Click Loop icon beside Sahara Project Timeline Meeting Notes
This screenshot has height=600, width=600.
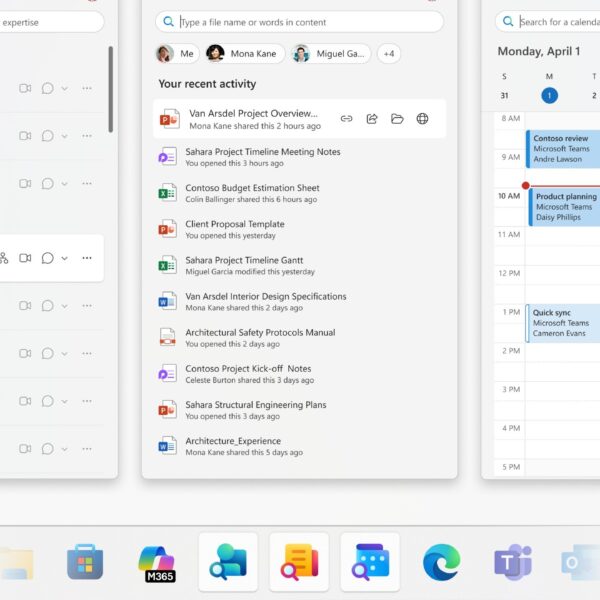click(x=167, y=157)
